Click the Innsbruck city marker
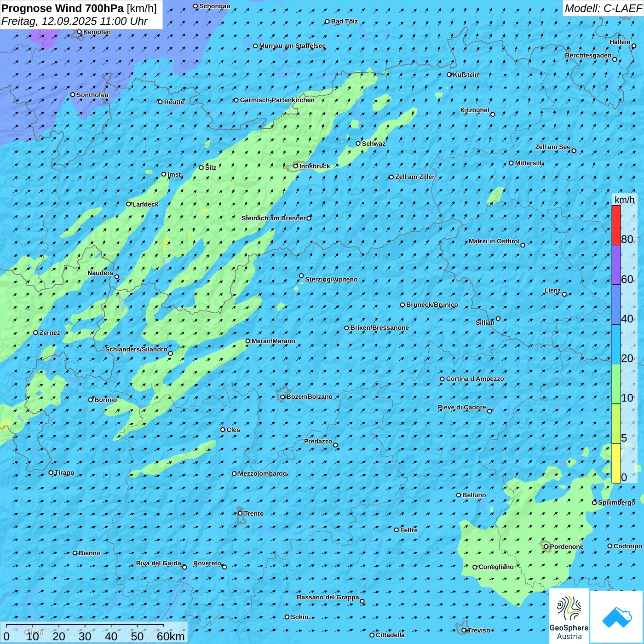Image resolution: width=644 pixels, height=644 pixels. point(296,166)
